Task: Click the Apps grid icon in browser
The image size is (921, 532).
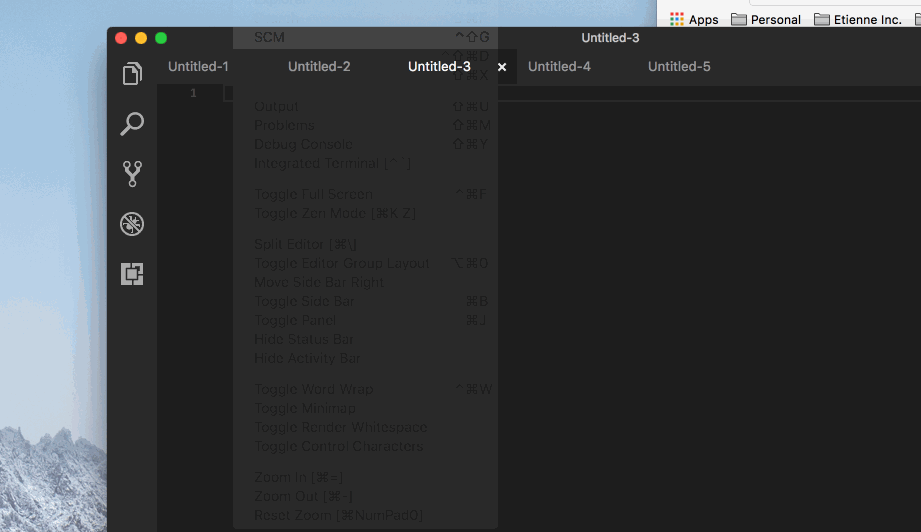Action: 677,19
